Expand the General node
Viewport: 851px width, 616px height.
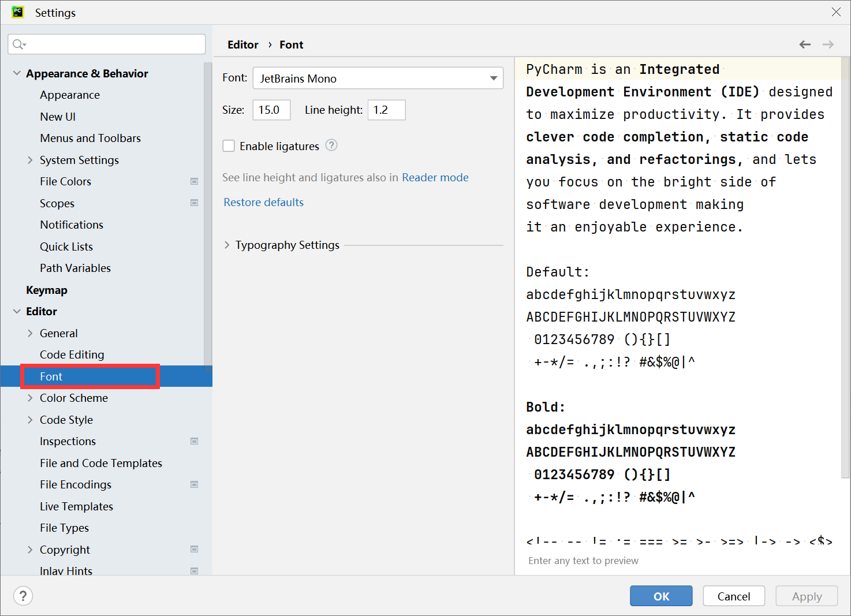tap(30, 333)
